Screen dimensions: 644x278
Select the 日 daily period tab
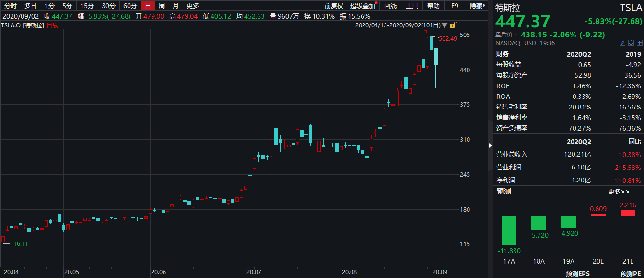click(148, 6)
